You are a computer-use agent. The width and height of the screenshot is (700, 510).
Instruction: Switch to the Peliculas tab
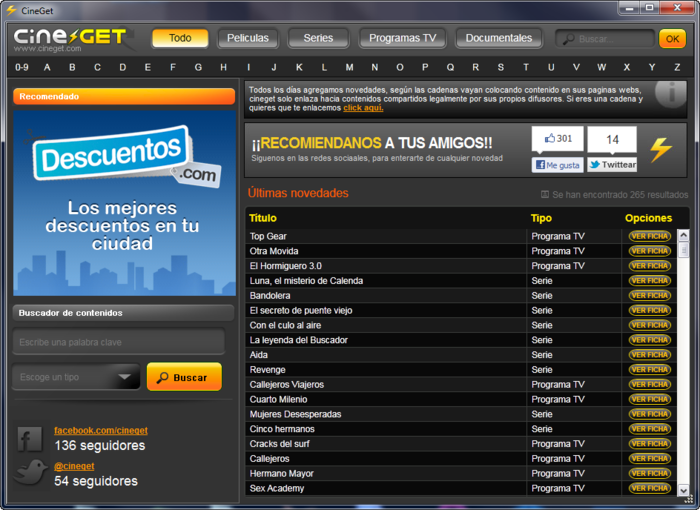click(248, 38)
